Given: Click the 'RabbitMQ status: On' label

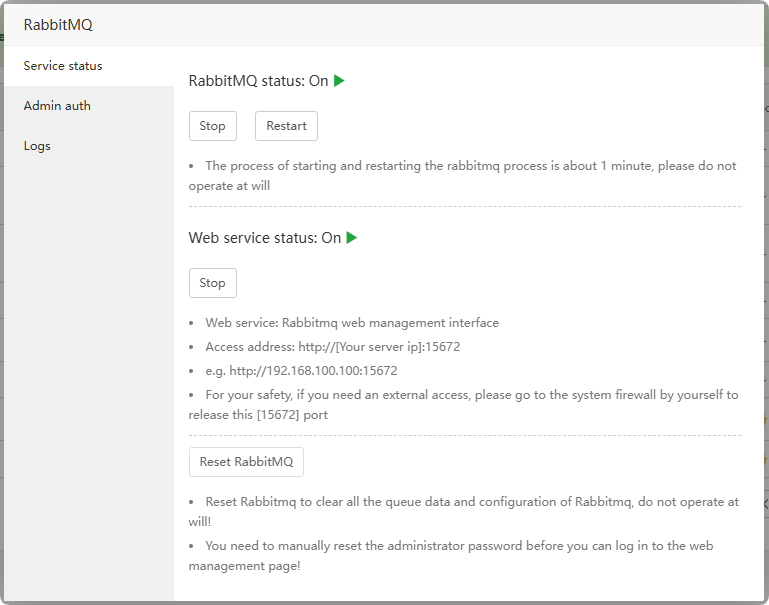Looking at the screenshot, I should (x=258, y=81).
